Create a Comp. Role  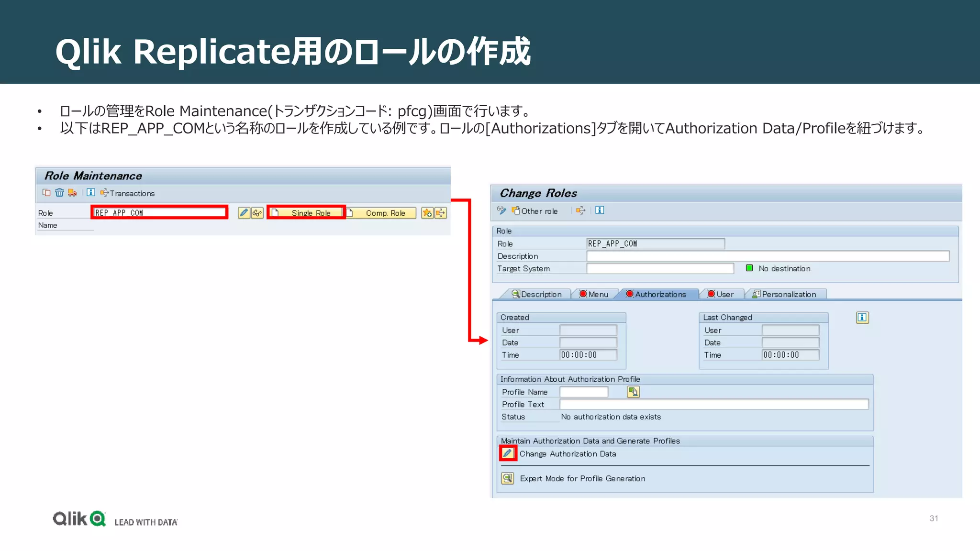click(x=380, y=213)
